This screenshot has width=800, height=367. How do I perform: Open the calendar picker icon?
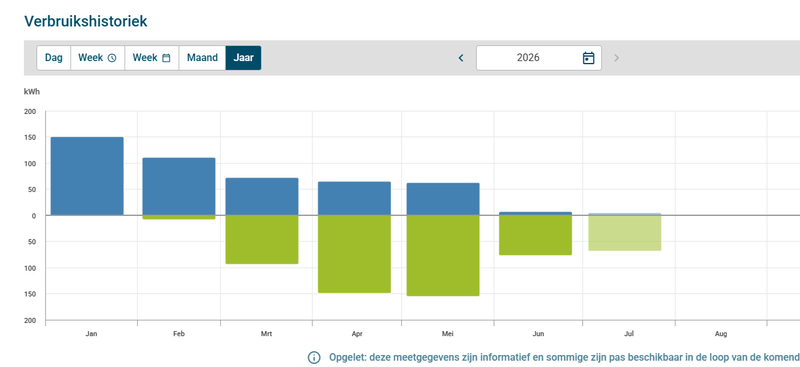pyautogui.click(x=588, y=58)
